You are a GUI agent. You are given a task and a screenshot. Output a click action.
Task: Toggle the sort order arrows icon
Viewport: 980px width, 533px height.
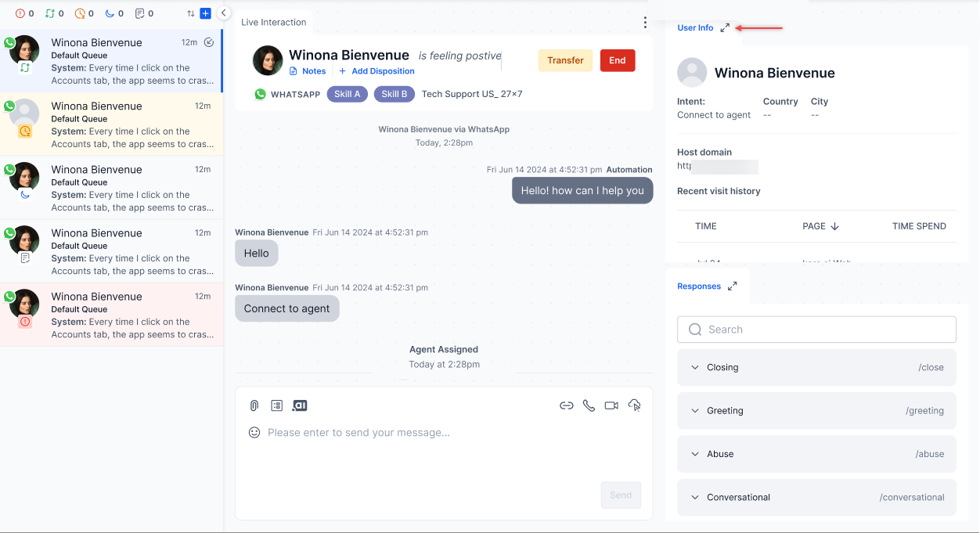pos(191,13)
